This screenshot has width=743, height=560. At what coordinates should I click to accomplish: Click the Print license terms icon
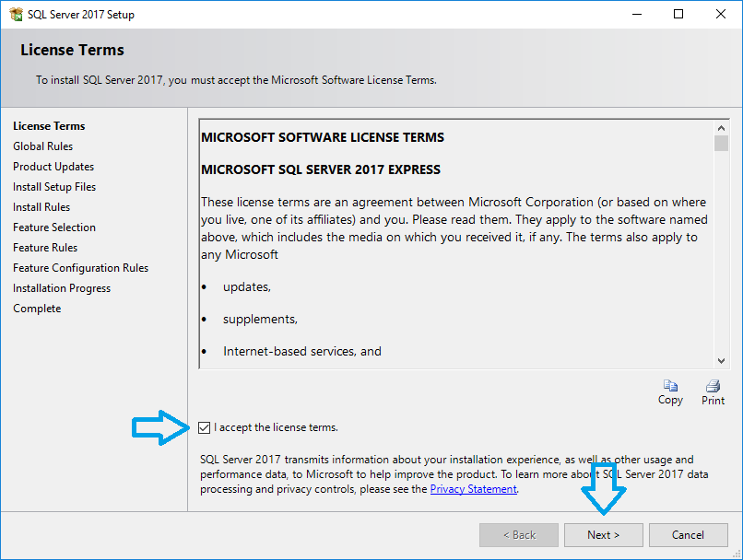click(x=713, y=387)
